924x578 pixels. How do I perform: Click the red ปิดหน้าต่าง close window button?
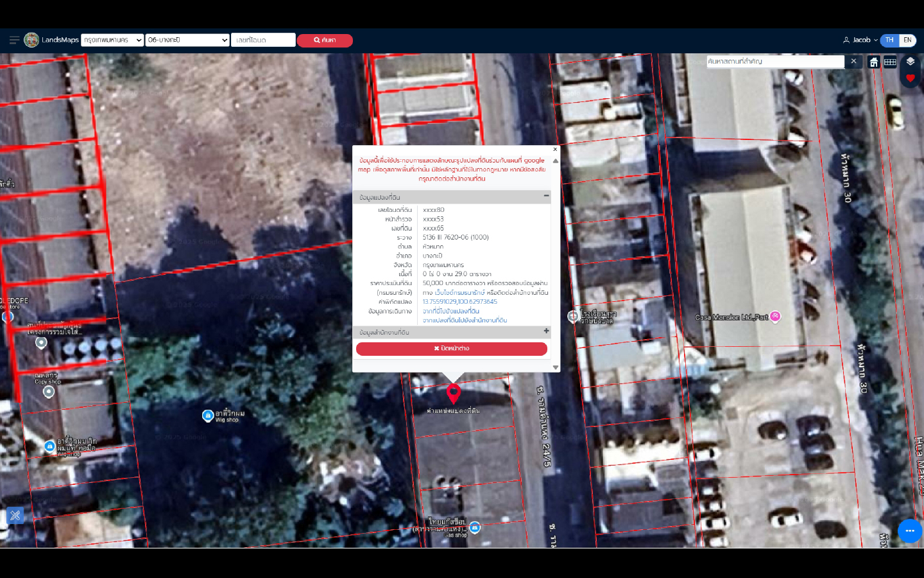point(452,348)
